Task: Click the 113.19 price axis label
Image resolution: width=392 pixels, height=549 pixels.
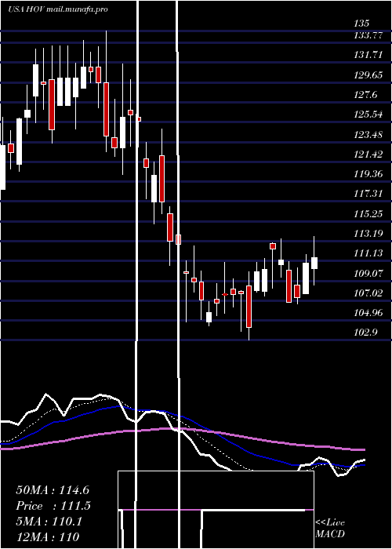Action: [x=368, y=233]
